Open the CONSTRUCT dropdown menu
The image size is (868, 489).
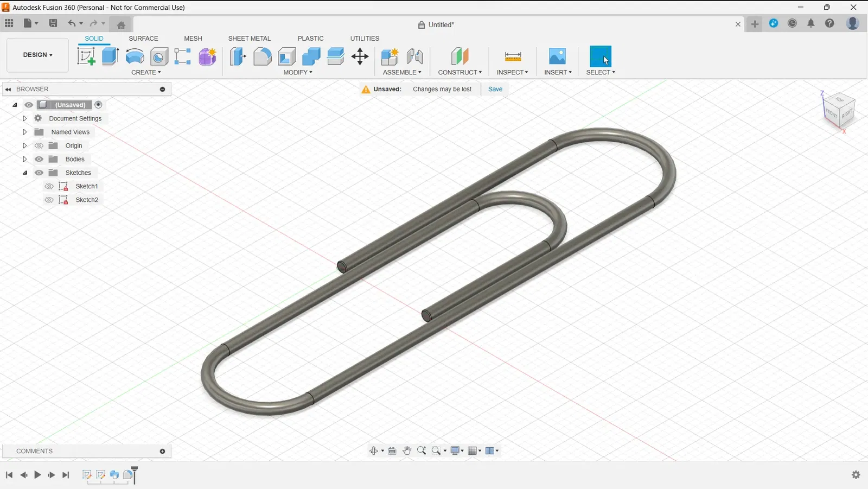tap(460, 72)
